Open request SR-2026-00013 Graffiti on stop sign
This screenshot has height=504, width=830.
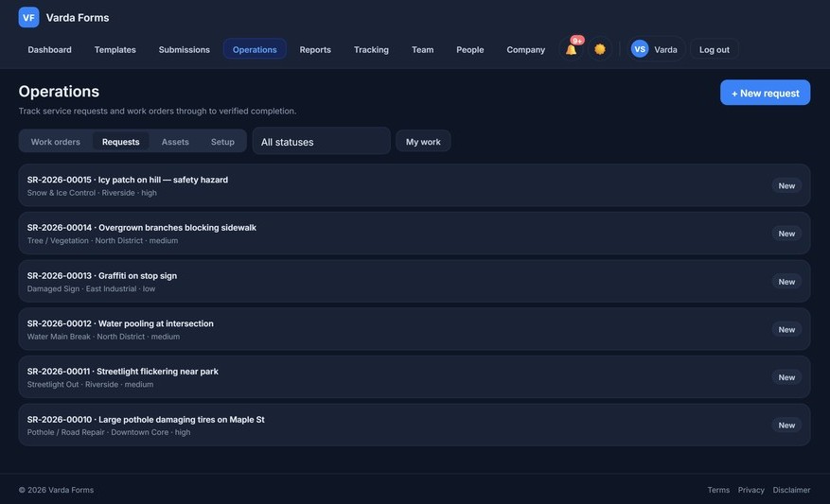(x=414, y=282)
